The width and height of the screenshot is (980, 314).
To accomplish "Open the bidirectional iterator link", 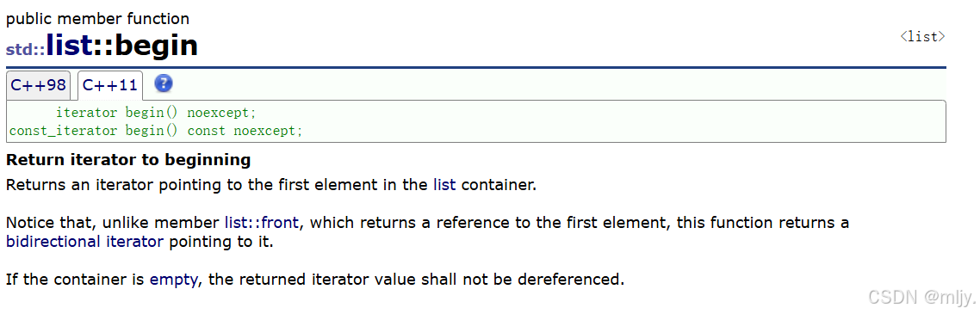I will coord(85,243).
